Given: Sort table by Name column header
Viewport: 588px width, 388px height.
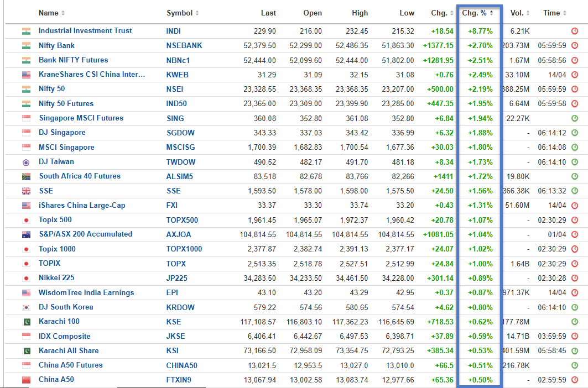Looking at the screenshot, I should click(52, 13).
